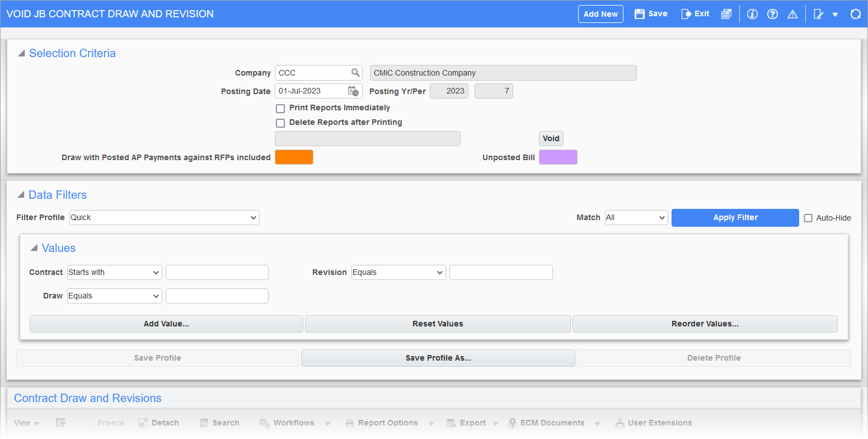The image size is (868, 439).
Task: Collapse the Values section triangle
Action: [x=34, y=248]
